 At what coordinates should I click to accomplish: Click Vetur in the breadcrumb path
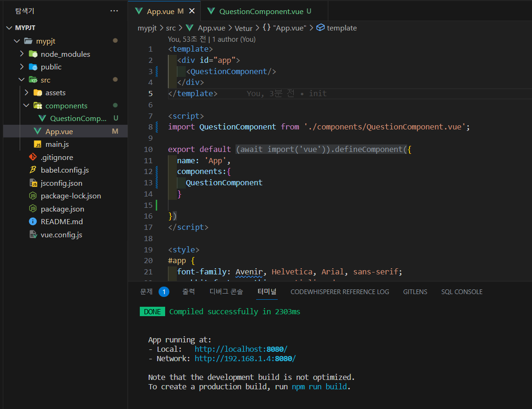(243, 28)
